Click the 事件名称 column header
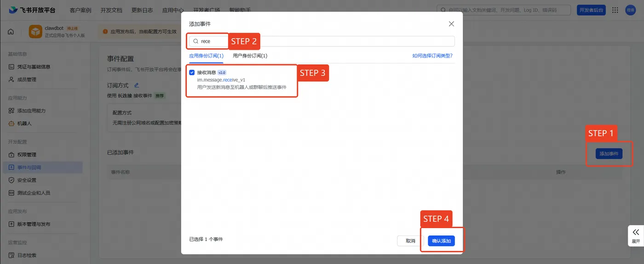 point(121,172)
